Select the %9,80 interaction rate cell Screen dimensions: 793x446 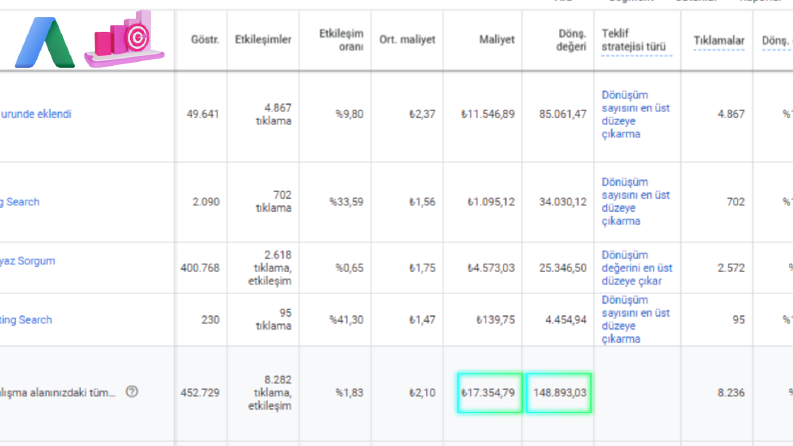click(349, 114)
